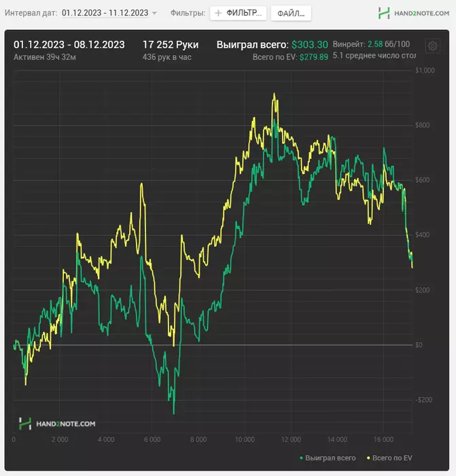The height and width of the screenshot is (476, 456).
Task: Click the 01.12.2023 - 08.12.2023 chart title
Action: pyautogui.click(x=69, y=45)
